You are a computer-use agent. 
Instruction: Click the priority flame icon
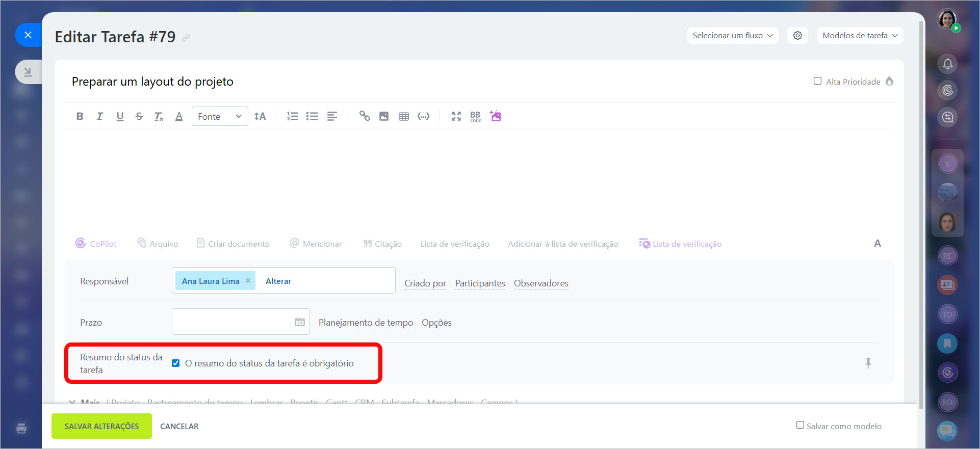(x=889, y=81)
